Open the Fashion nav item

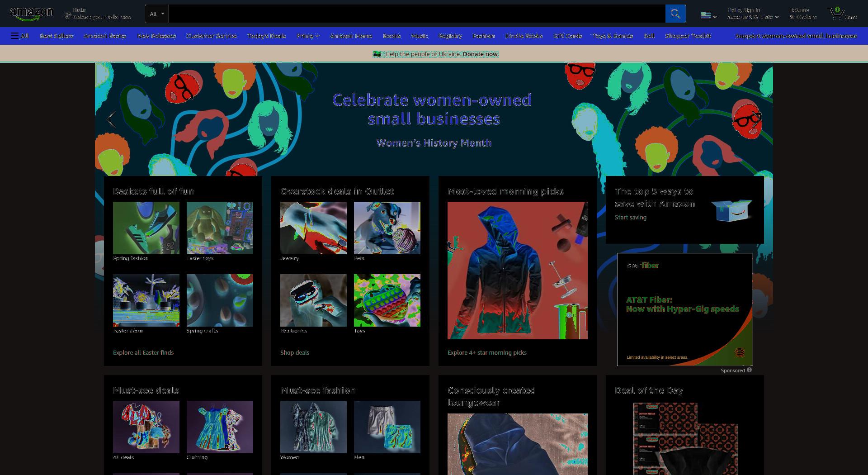click(x=483, y=36)
